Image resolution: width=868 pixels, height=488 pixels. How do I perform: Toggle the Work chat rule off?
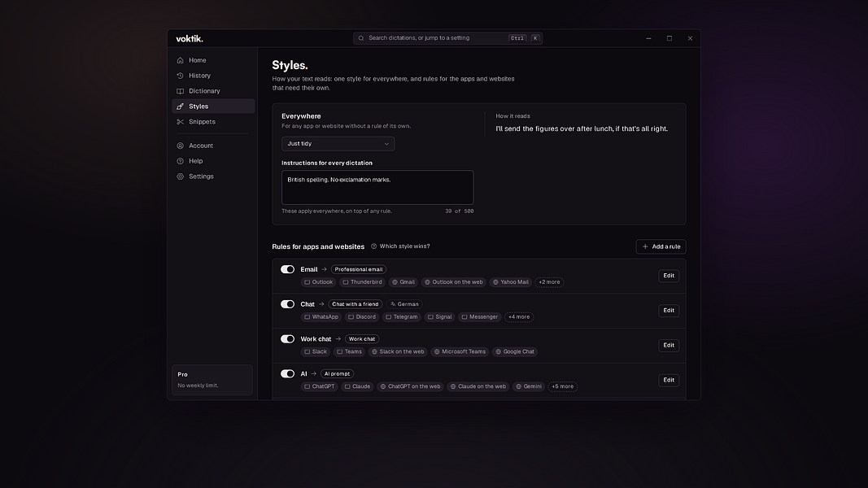click(287, 339)
